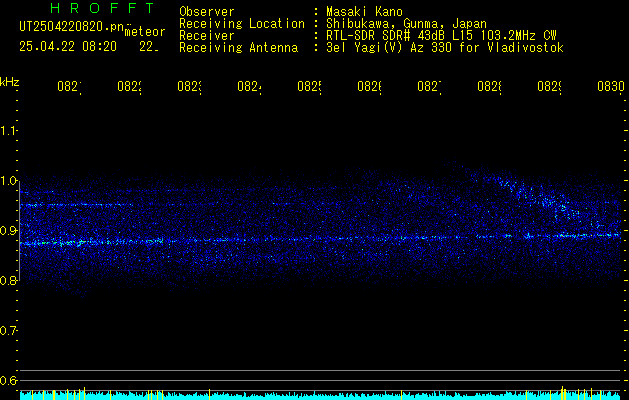Select antenna value 3el Yagi(V) Az 330 for Vladivostok
The image size is (629, 400).
(445, 48)
